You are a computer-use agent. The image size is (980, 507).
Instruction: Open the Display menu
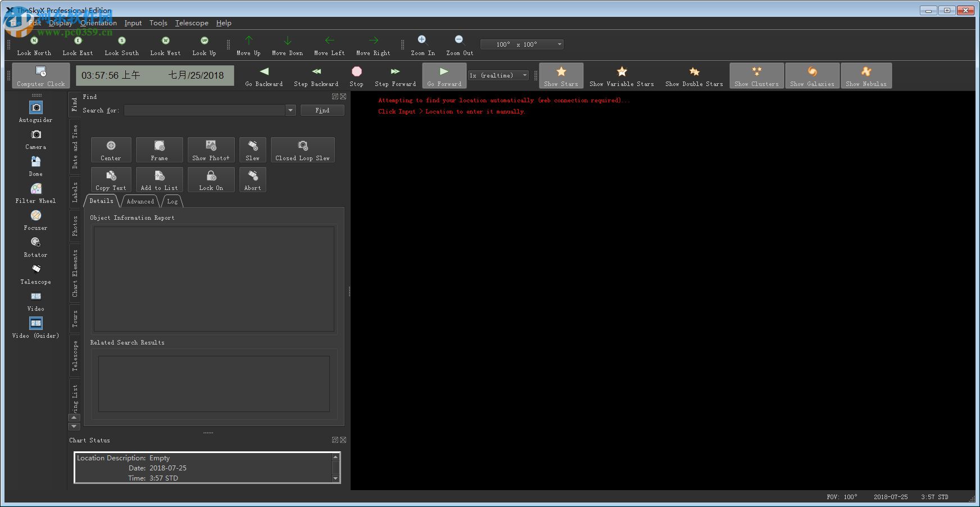pos(61,23)
